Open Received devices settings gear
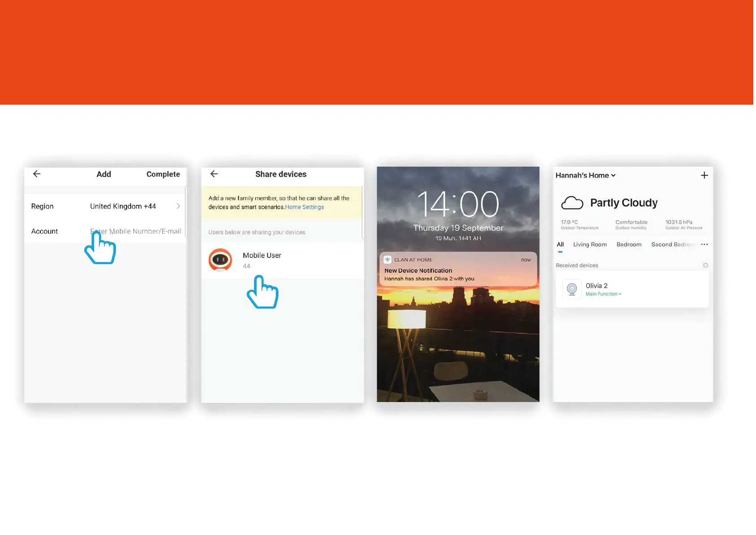This screenshot has width=756, height=535. tap(705, 265)
